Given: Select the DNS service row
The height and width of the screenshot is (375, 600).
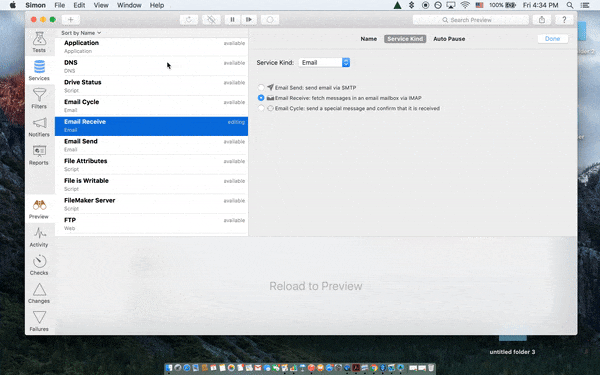Looking at the screenshot, I should 152,67.
